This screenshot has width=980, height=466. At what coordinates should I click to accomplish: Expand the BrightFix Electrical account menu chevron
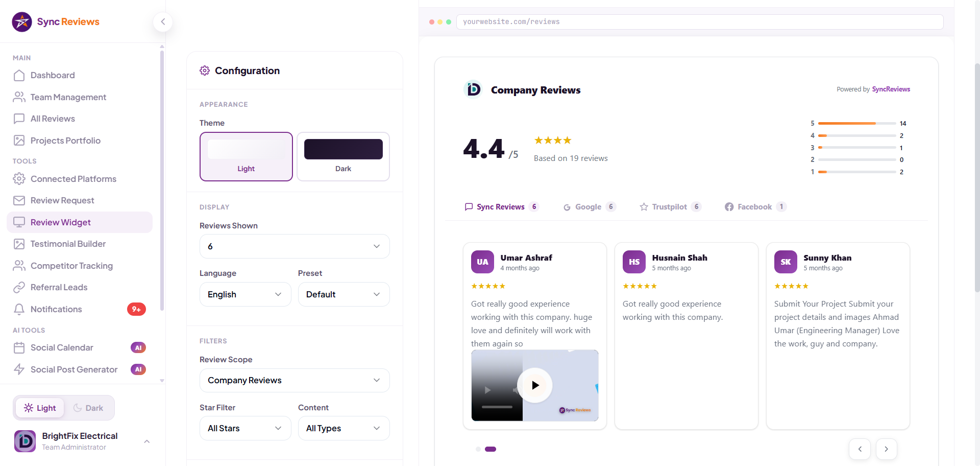(x=147, y=441)
